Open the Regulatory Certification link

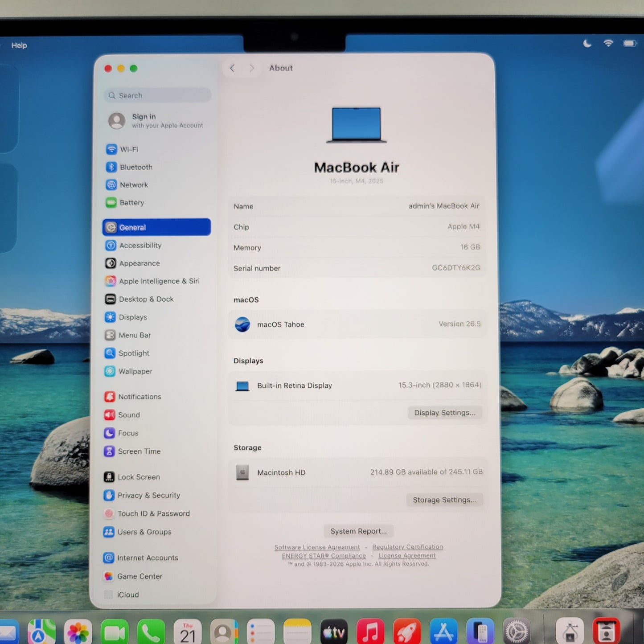click(407, 547)
